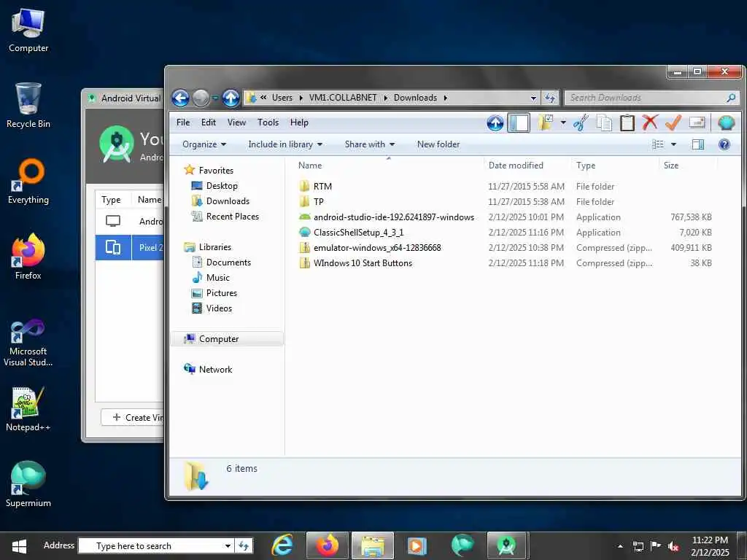
Task: Click the red X Delete icon
Action: (650, 122)
